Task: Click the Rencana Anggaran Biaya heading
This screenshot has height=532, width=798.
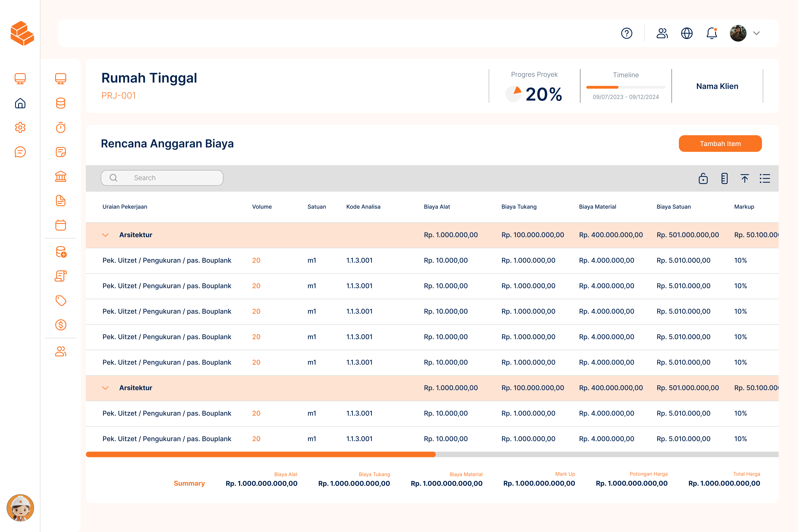Action: tap(167, 144)
